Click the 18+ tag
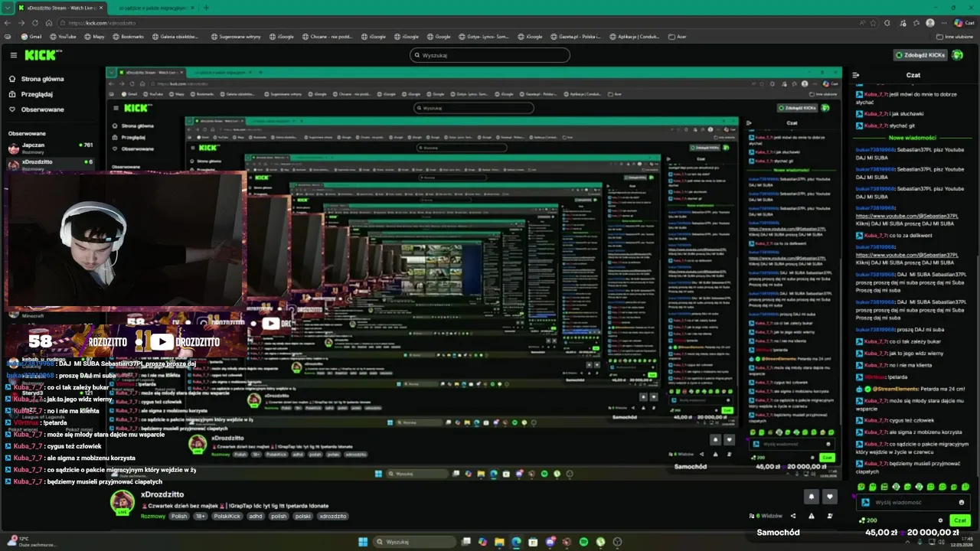The image size is (980, 551). point(200,516)
